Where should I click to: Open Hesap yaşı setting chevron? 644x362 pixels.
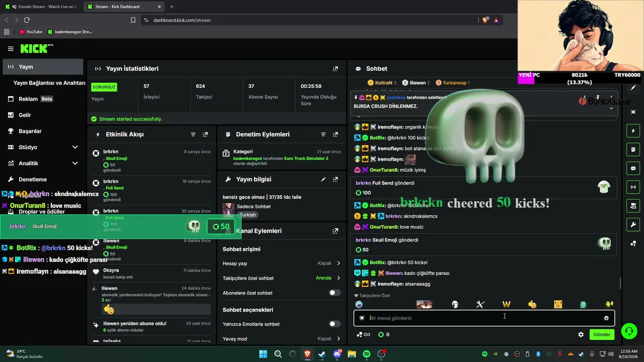tap(339, 263)
